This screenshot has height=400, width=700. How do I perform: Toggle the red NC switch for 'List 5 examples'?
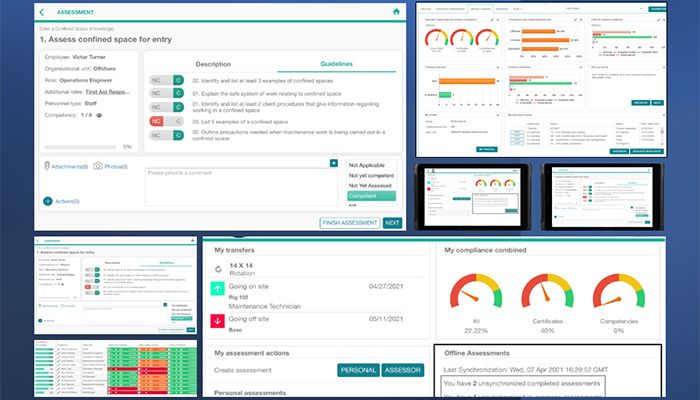point(167,121)
